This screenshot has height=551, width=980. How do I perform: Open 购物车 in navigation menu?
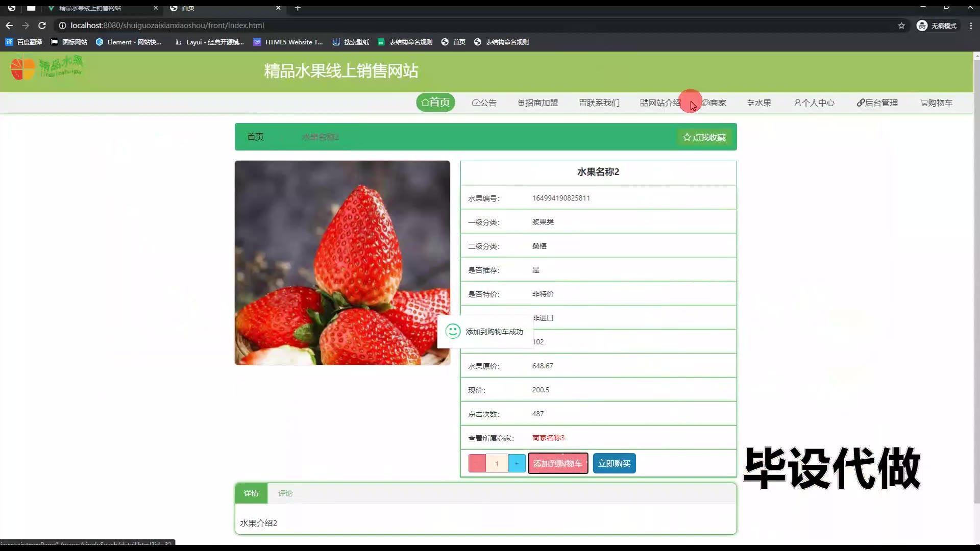coord(937,103)
